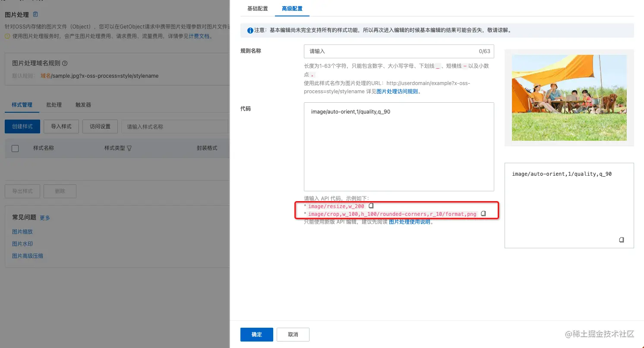Image resolution: width=644 pixels, height=348 pixels.
Task: Click the 代码 field label
Action: click(x=246, y=109)
